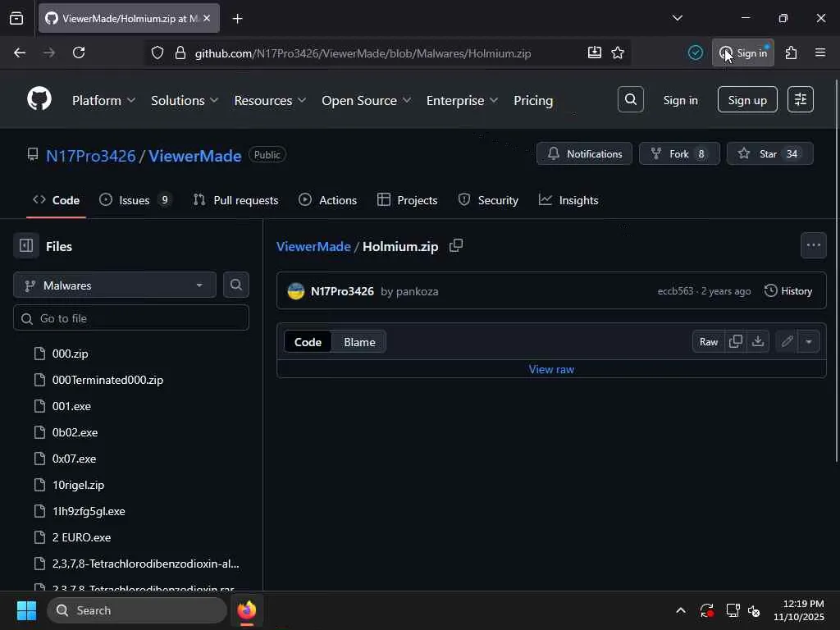Click the pencil edit file icon
The height and width of the screenshot is (630, 840).
pyautogui.click(x=787, y=341)
